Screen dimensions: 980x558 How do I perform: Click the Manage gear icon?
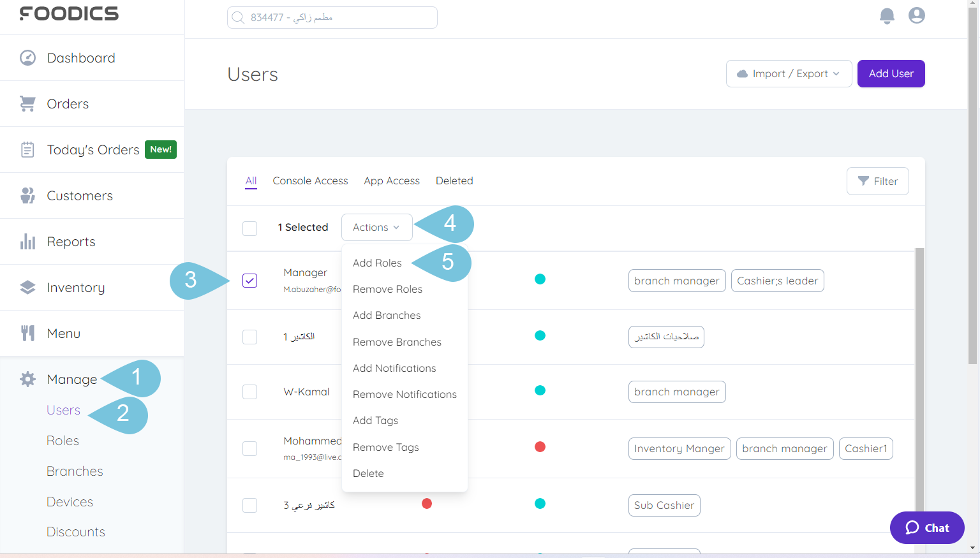pyautogui.click(x=27, y=379)
